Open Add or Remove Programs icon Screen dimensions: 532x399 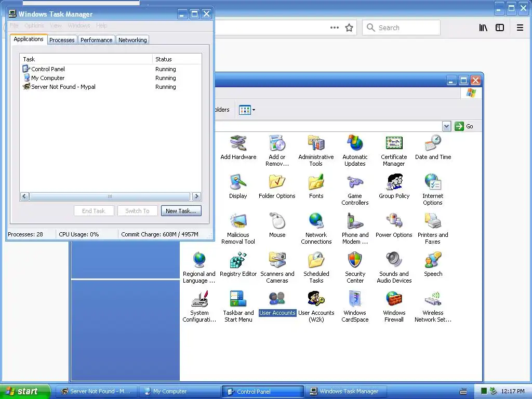pyautogui.click(x=277, y=151)
